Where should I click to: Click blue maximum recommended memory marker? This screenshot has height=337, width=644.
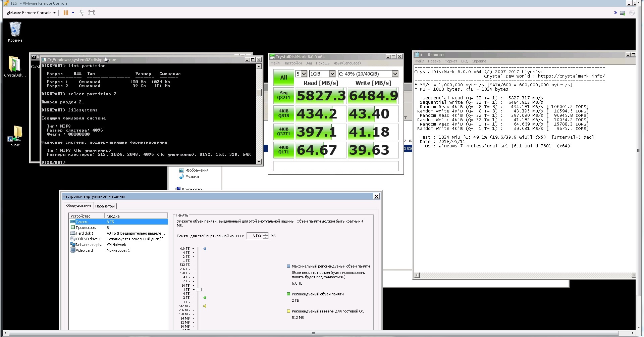[x=205, y=249]
